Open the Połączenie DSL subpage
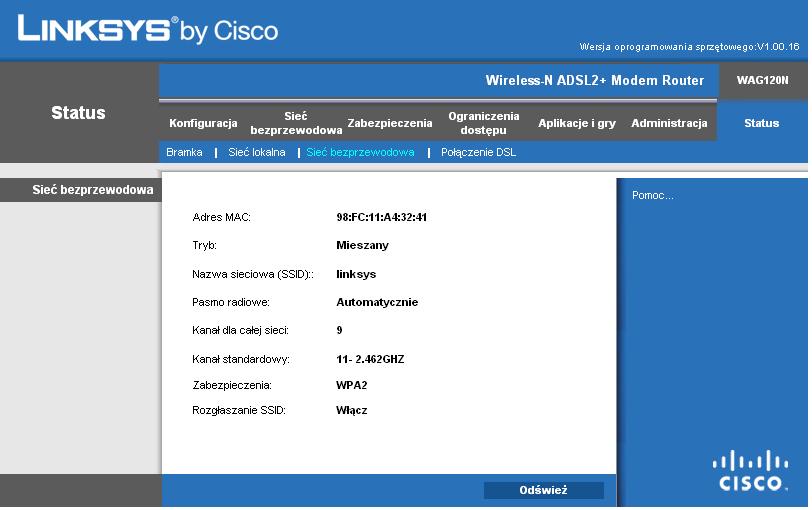The image size is (812, 510). tap(478, 152)
